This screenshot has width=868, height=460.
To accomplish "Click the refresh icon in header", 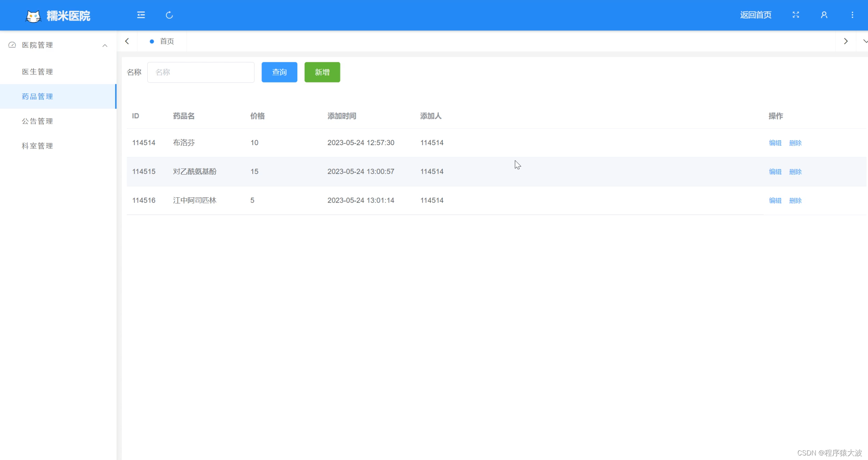I will click(169, 15).
